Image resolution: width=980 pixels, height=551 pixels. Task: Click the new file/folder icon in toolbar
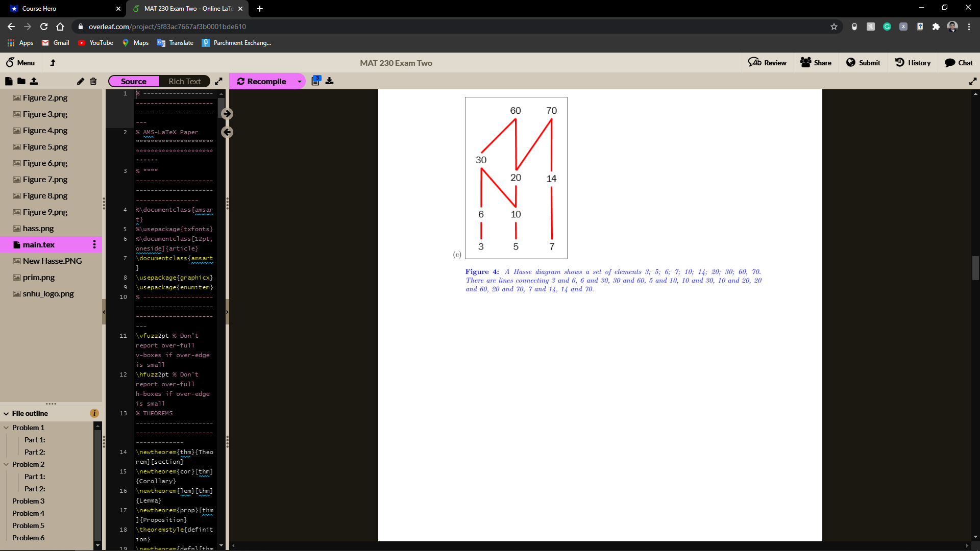click(9, 81)
